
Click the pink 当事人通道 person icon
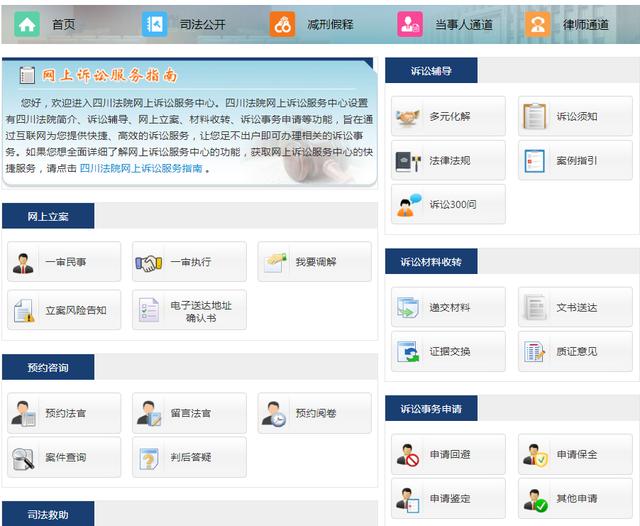(x=410, y=24)
